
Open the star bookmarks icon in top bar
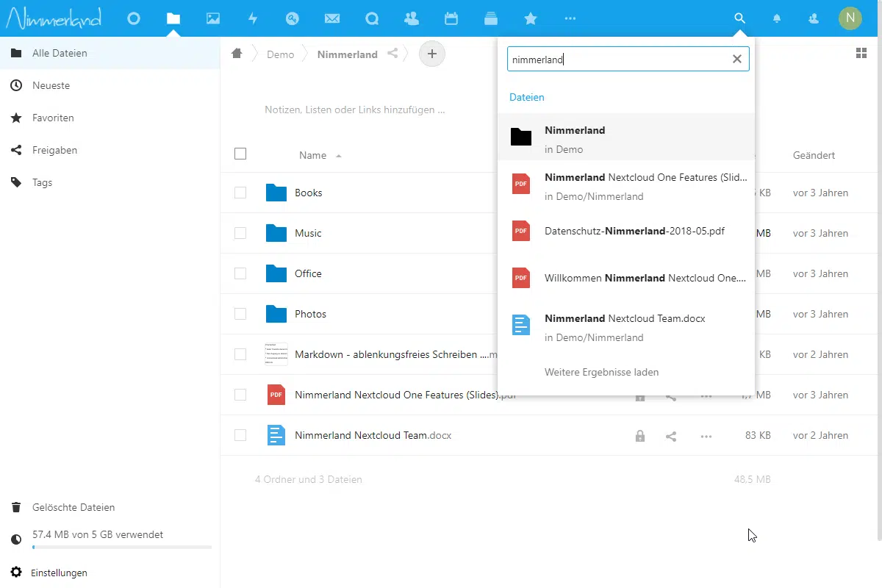pos(531,18)
